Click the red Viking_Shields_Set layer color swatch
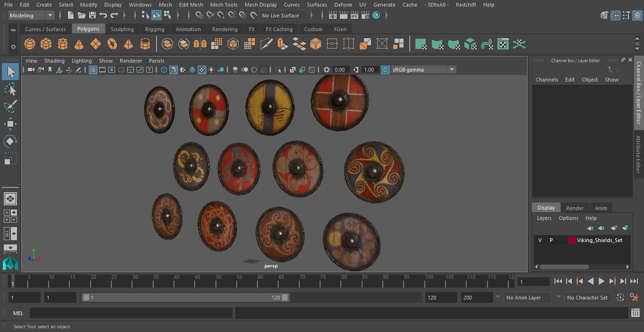The height and width of the screenshot is (332, 644). coord(572,240)
